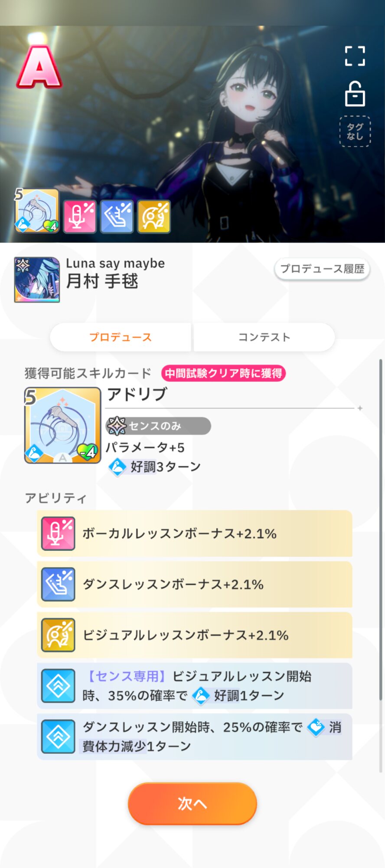This screenshot has height=868, width=385.
Task: Select the ダンスレッスンボーナス+2.1% ability
Action: tap(195, 584)
